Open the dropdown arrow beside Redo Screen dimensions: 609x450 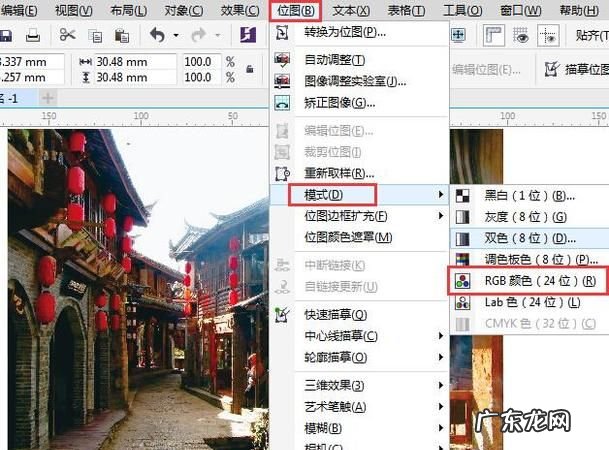(x=218, y=36)
